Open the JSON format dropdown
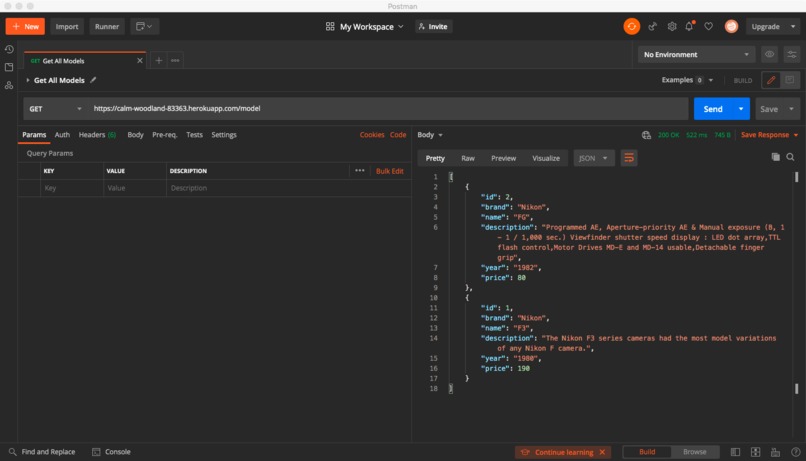 pyautogui.click(x=593, y=158)
